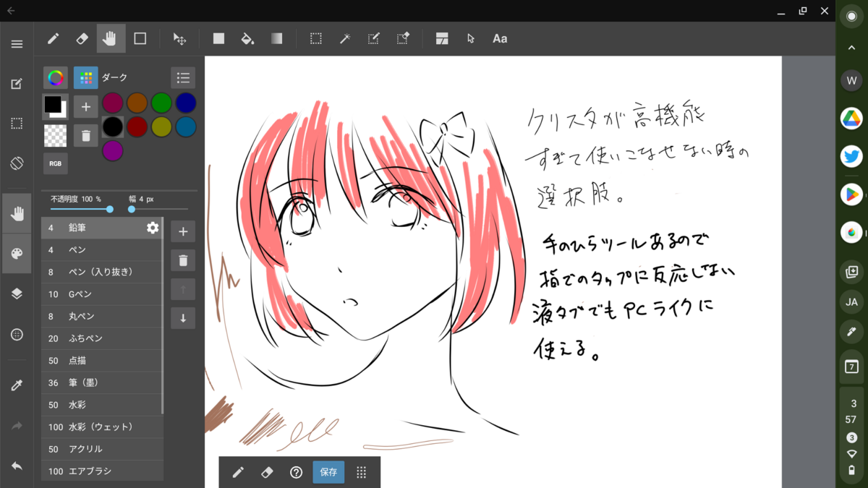The width and height of the screenshot is (868, 488).
Task: Pick the dark red palette swatch
Action: pos(137,127)
